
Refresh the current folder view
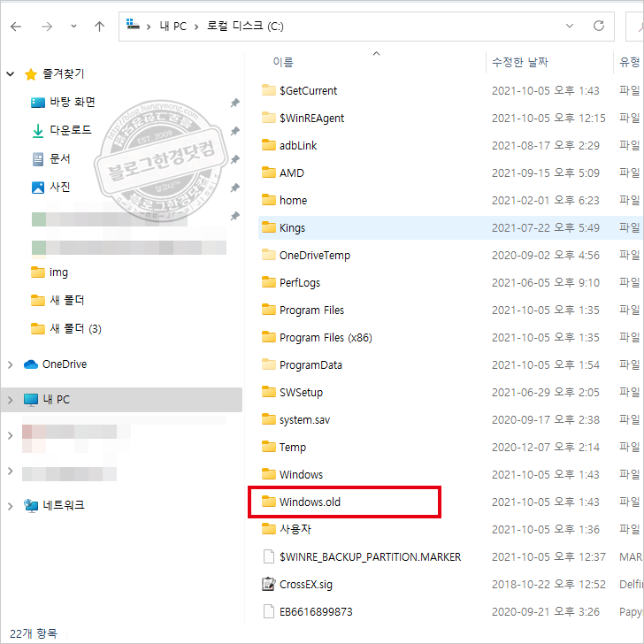(598, 26)
